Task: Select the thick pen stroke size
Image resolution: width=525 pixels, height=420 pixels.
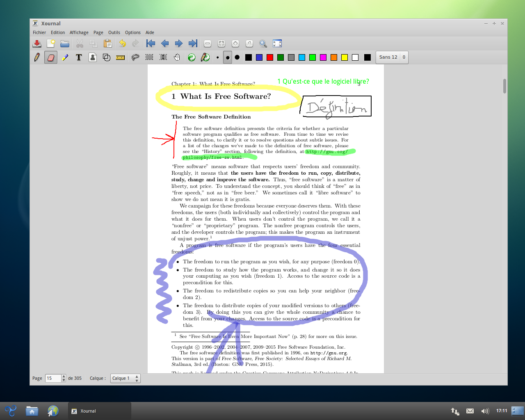Action: (237, 57)
